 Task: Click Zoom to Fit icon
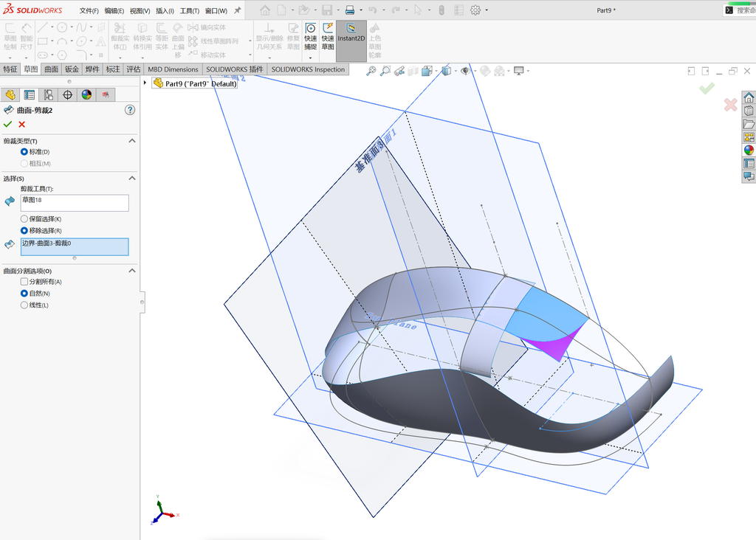371,71
